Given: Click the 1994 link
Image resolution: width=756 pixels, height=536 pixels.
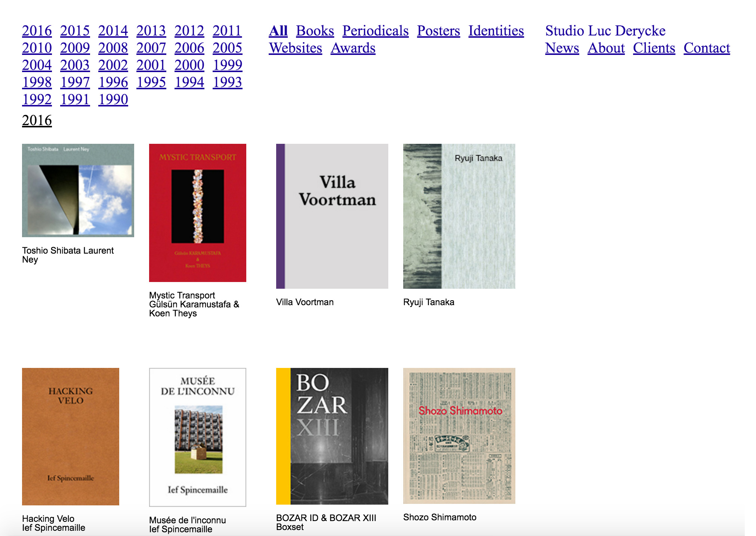Looking at the screenshot, I should click(189, 82).
